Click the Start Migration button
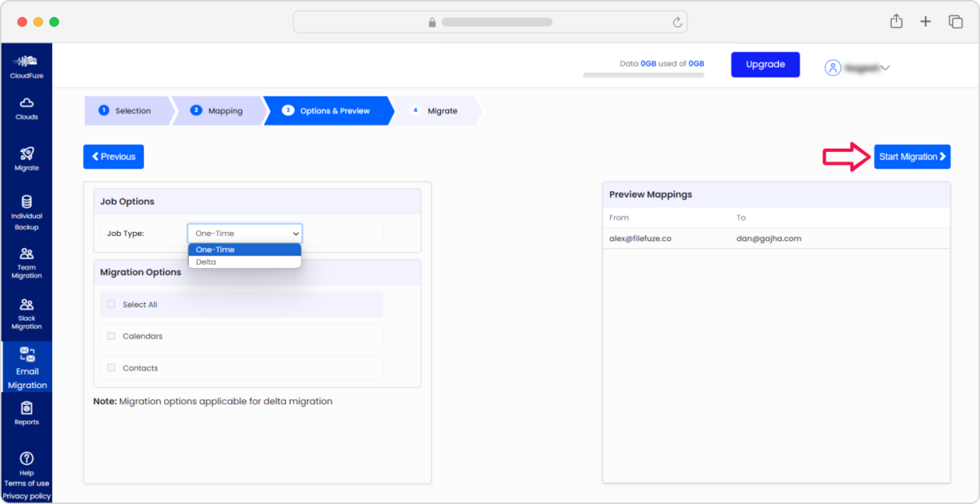The width and height of the screenshot is (980, 504). (x=912, y=156)
